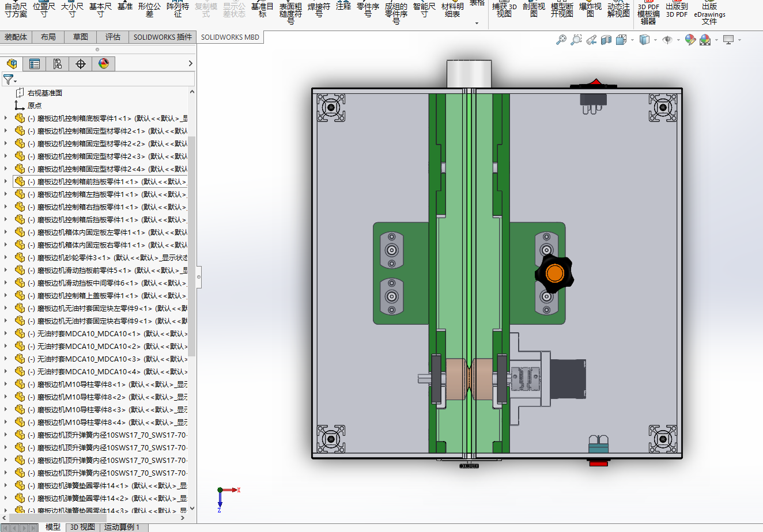Click the feature tree vertical scrollbar

click(x=192, y=246)
